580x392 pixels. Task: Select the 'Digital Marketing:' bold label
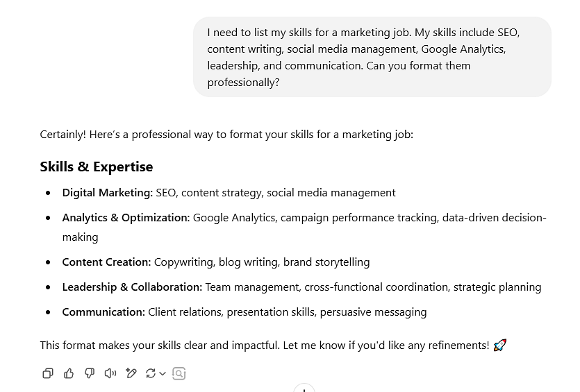[107, 193]
